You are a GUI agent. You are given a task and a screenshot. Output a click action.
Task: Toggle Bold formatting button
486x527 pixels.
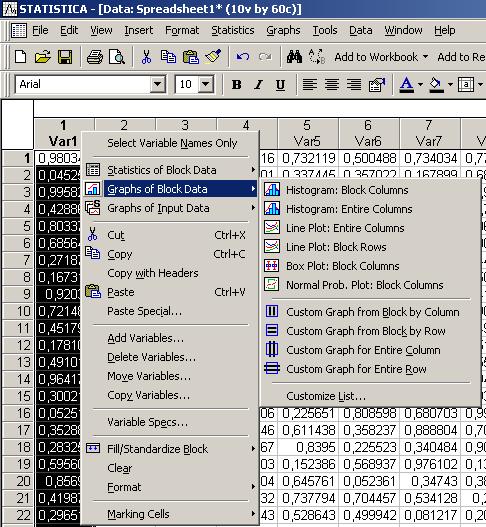point(237,84)
